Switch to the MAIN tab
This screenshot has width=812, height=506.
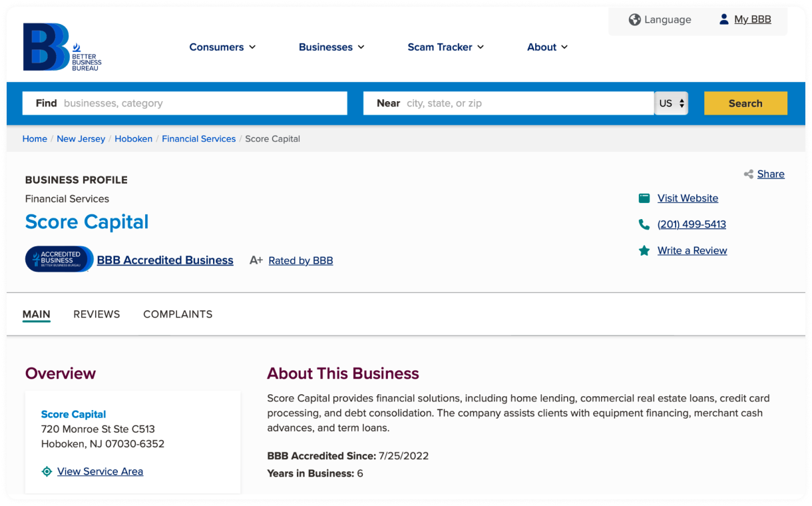click(37, 314)
